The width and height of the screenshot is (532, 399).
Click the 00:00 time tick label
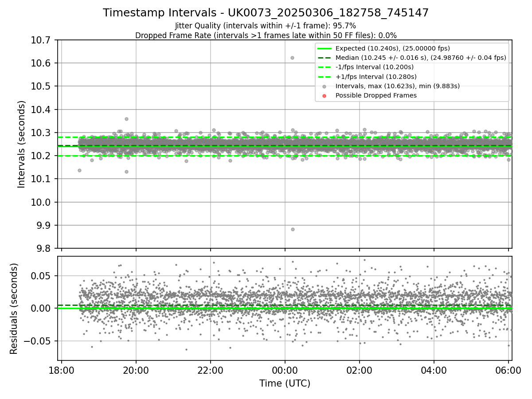(x=285, y=370)
